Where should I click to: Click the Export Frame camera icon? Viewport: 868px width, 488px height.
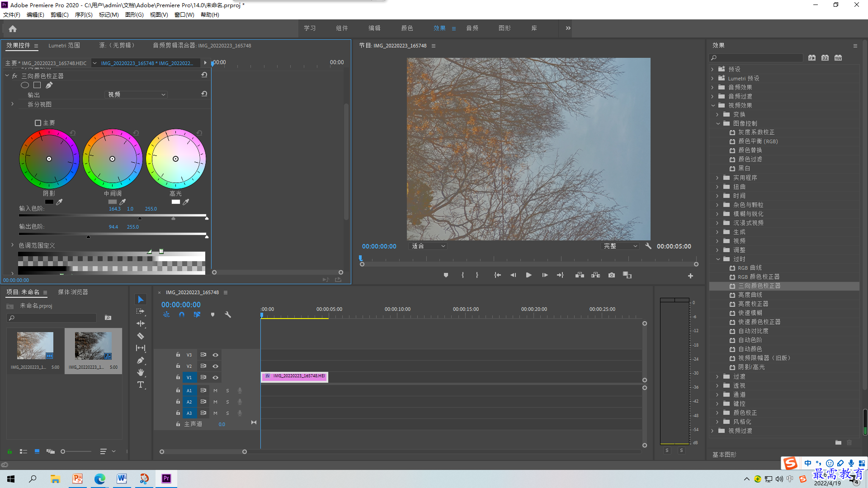pos(612,275)
